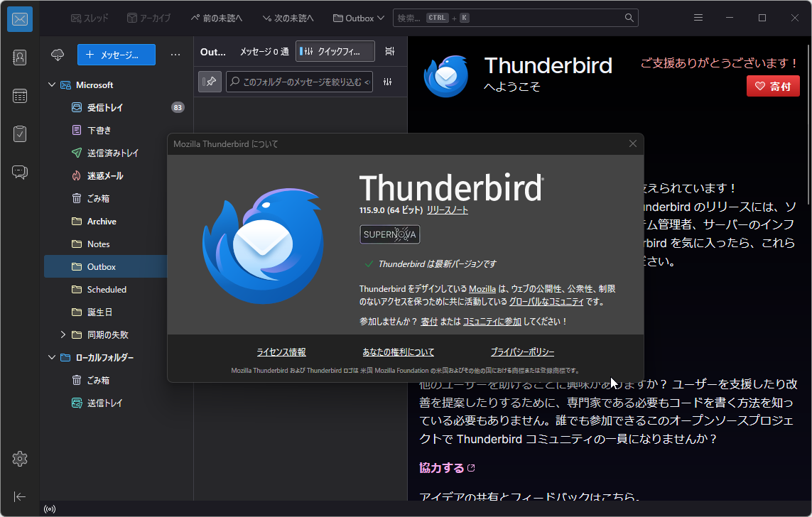Viewport: 812px width, 517px height.
Task: Open the tasks panel from the sidebar
Action: pos(19,134)
